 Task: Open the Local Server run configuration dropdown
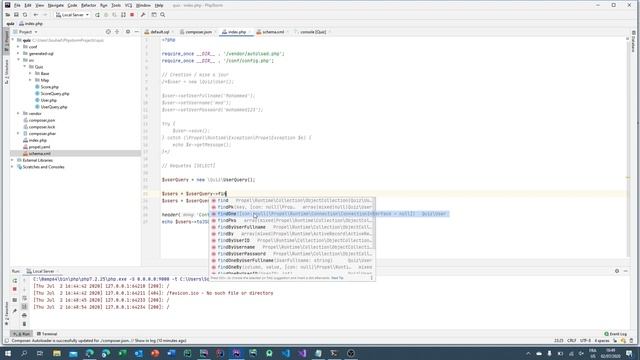pos(72,15)
